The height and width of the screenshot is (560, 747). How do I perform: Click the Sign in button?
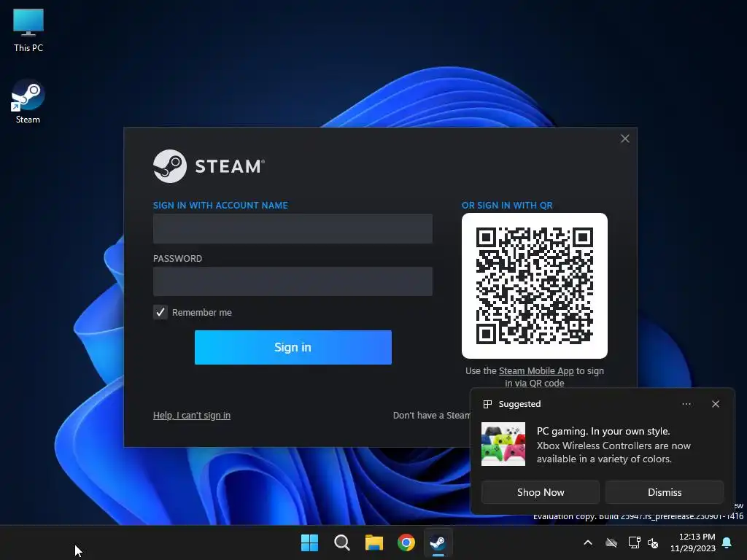tap(293, 347)
